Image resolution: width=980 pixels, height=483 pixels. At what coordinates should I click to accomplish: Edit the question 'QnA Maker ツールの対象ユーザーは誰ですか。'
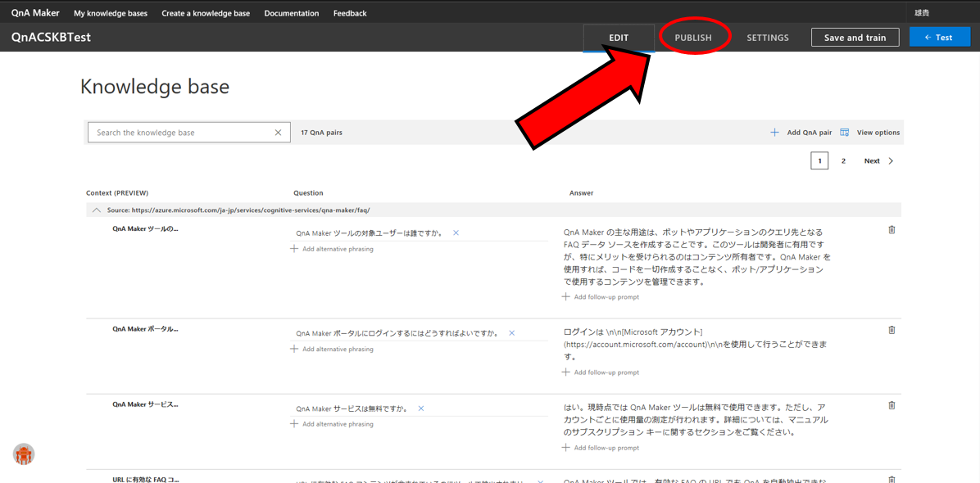(x=370, y=232)
